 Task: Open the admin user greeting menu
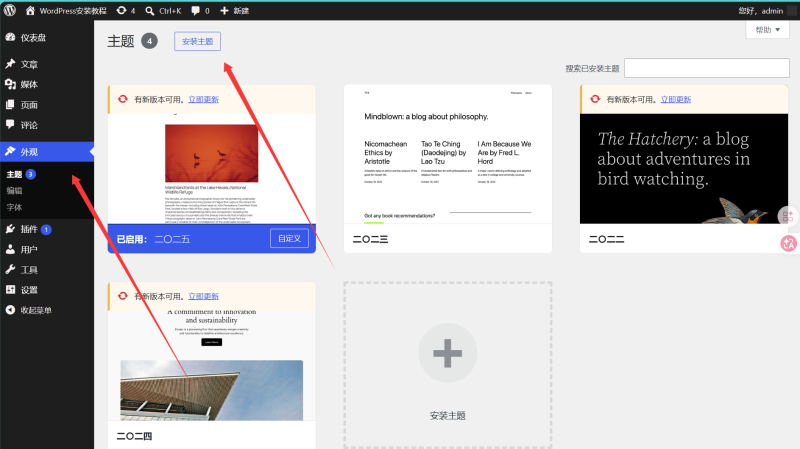(760, 10)
